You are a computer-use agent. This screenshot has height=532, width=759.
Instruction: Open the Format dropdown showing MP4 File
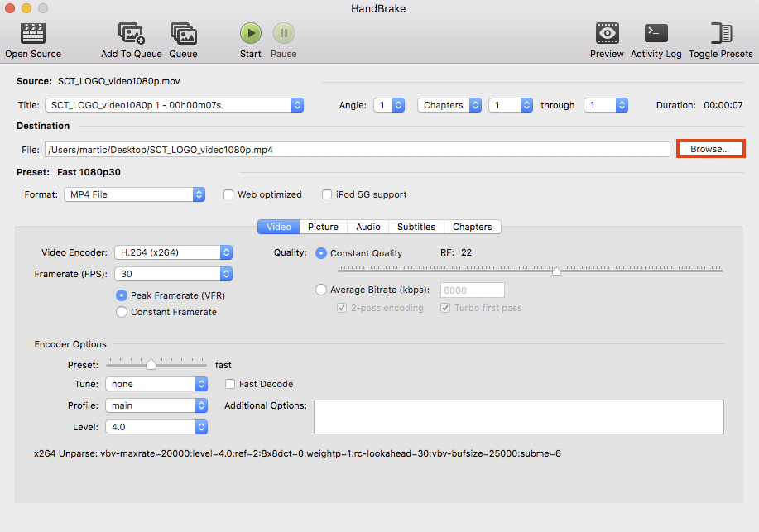(135, 194)
